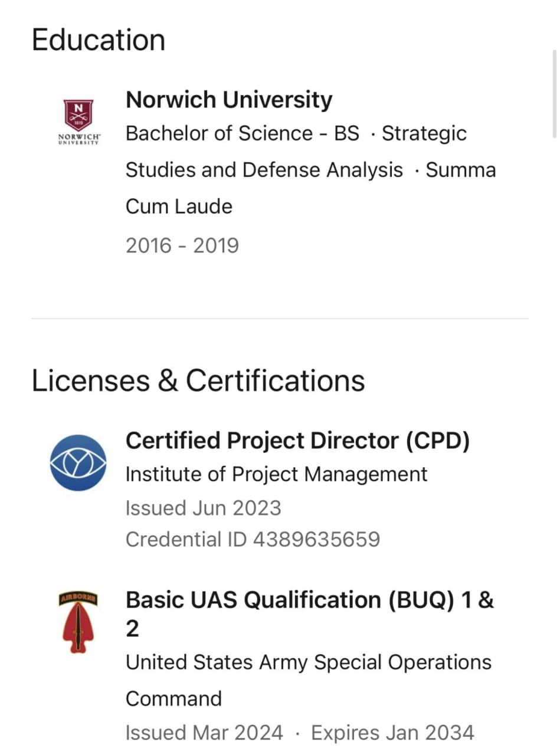The height and width of the screenshot is (755, 560).
Task: Open United States Army Special Operations issuer
Action: coord(308,662)
